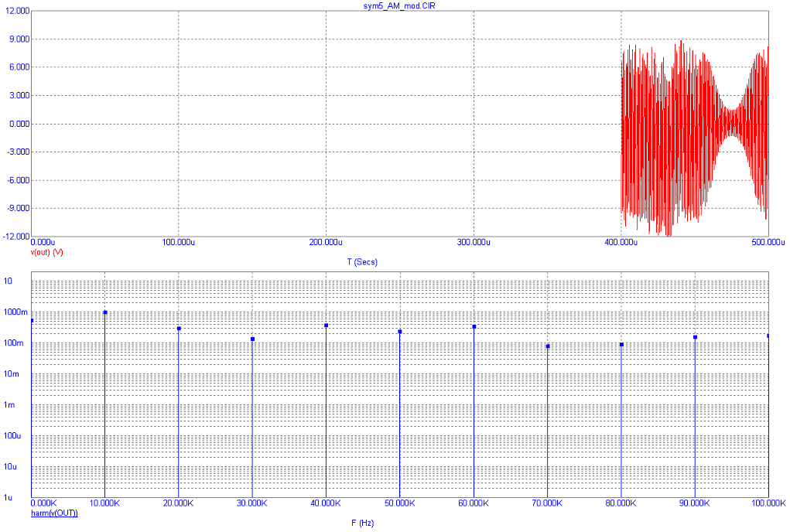The height and width of the screenshot is (532, 790).
Task: Select the harmonic data point at 10.000K
Action: coord(105,312)
